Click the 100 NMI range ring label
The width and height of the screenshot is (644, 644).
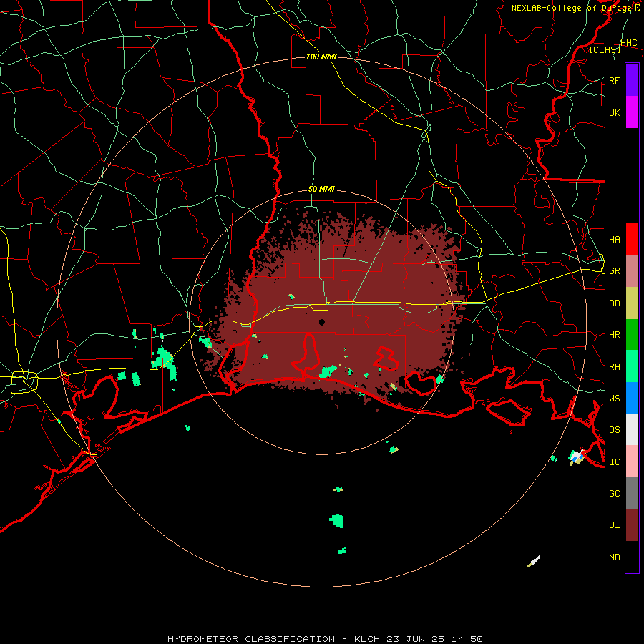(x=321, y=57)
